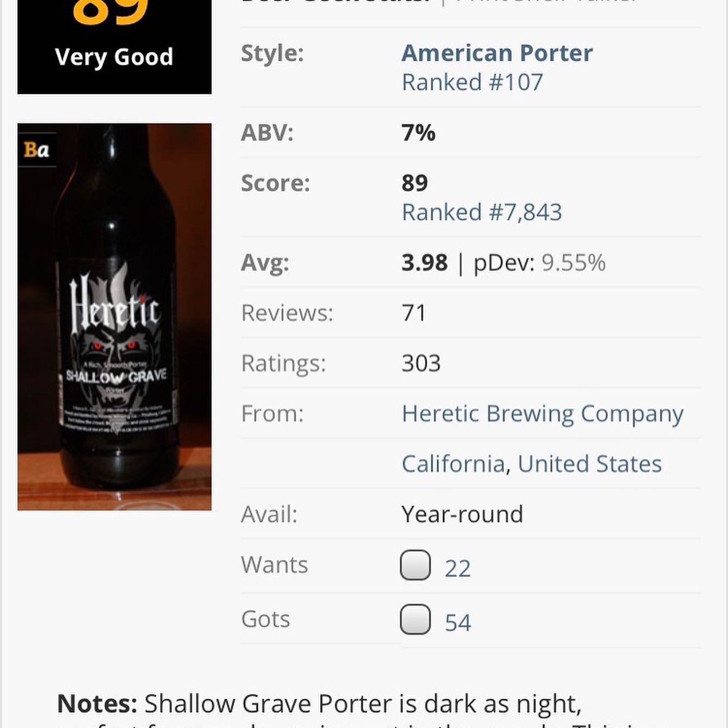Check the Wants checkbox
The image size is (728, 728).
point(416,565)
